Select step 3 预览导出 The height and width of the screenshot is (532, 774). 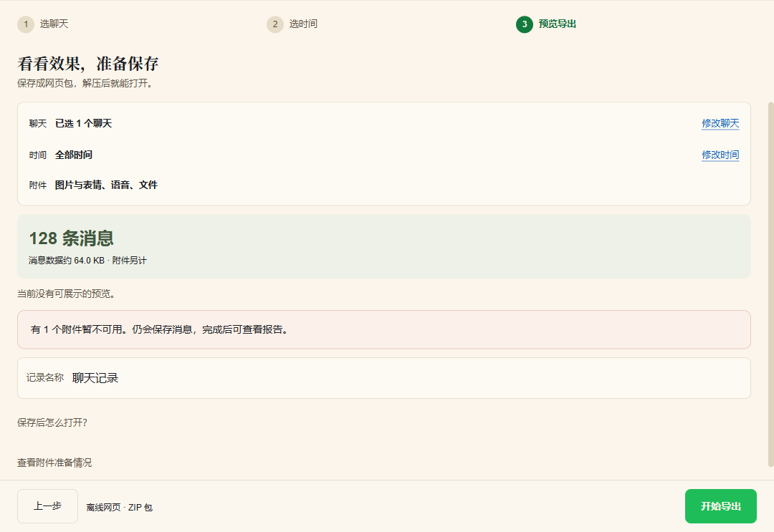pyautogui.click(x=546, y=24)
